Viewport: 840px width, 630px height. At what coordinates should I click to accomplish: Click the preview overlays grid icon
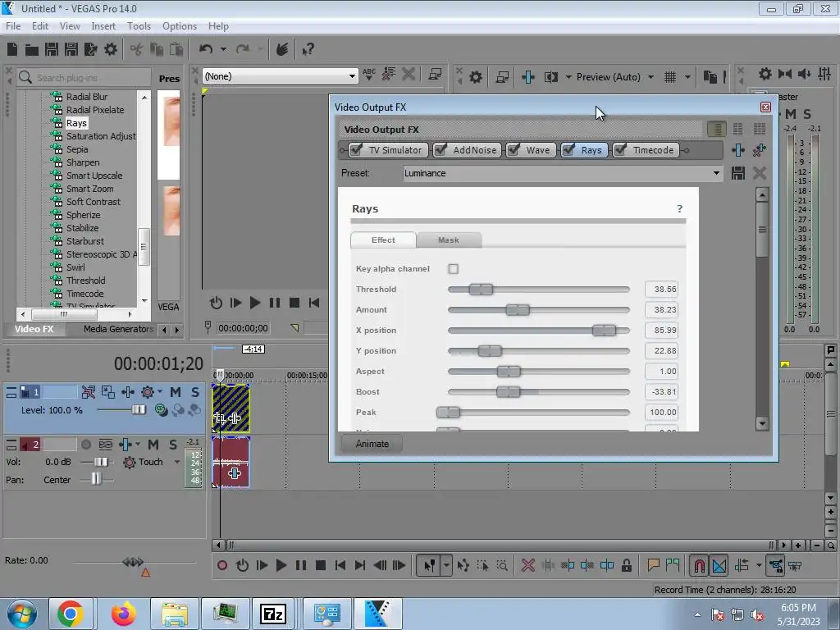point(670,77)
